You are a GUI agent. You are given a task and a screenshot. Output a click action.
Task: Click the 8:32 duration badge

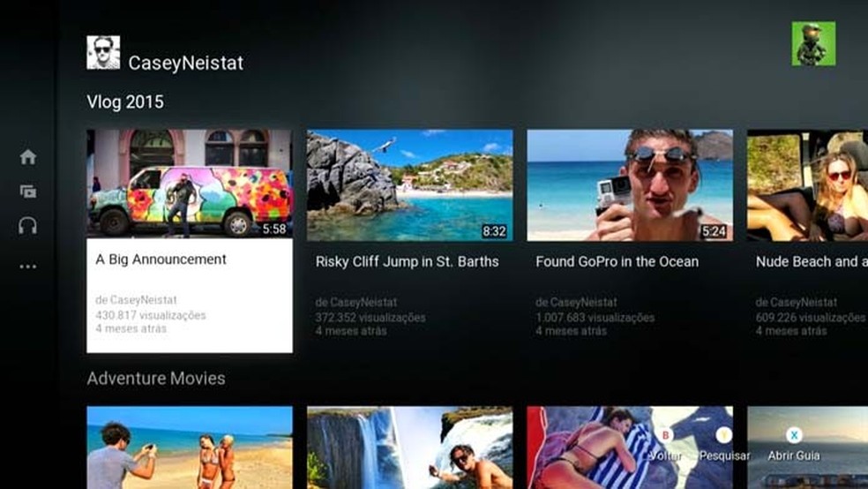[494, 231]
